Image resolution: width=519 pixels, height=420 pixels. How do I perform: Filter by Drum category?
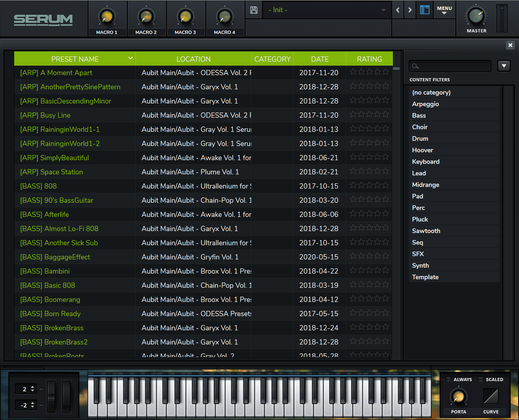pos(454,138)
